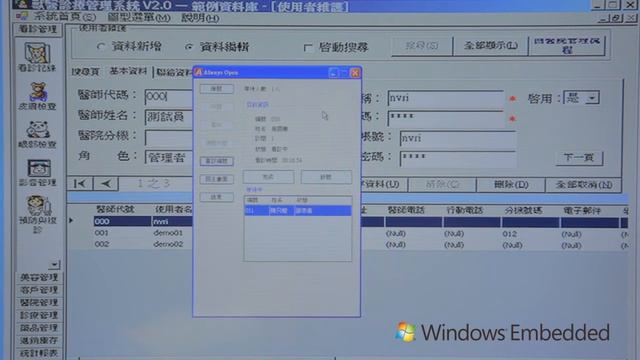Click the 醫師姓名 field containing 測試員

point(168,117)
